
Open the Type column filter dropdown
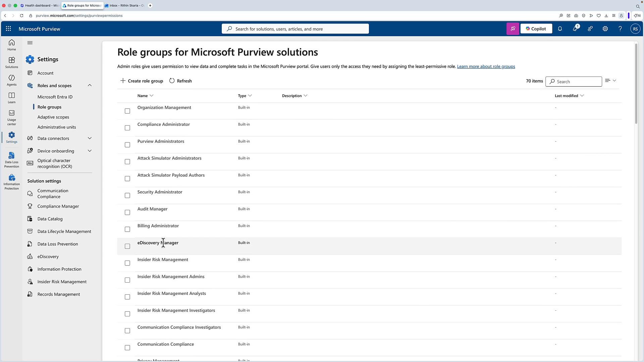(x=250, y=96)
